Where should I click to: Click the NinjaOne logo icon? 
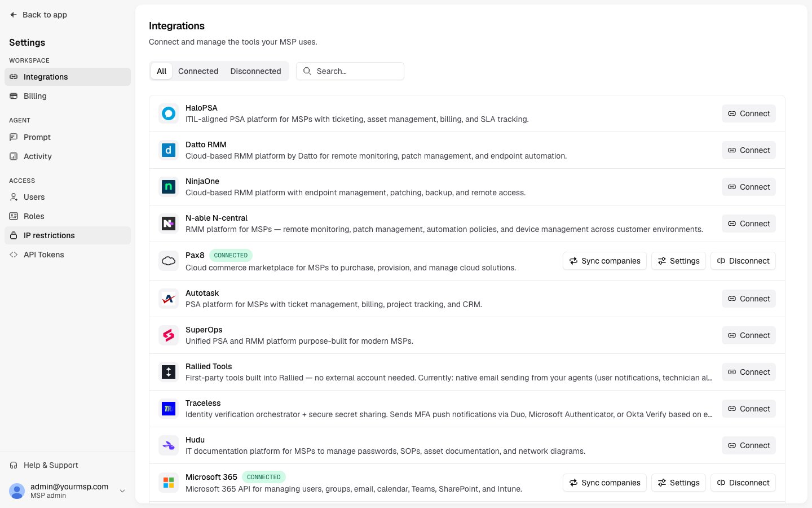point(169,187)
